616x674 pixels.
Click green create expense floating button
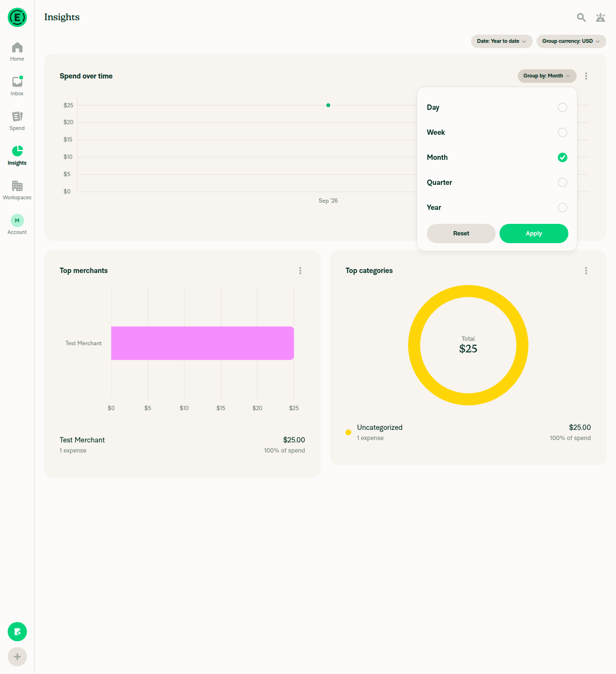[17, 632]
